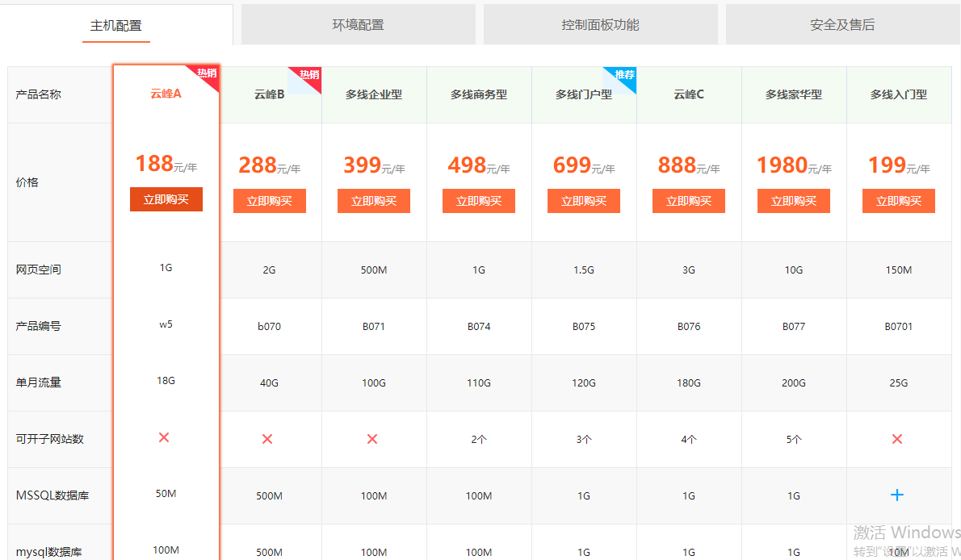The width and height of the screenshot is (961, 560).
Task: Select the 主机配置 tab
Action: tap(116, 25)
